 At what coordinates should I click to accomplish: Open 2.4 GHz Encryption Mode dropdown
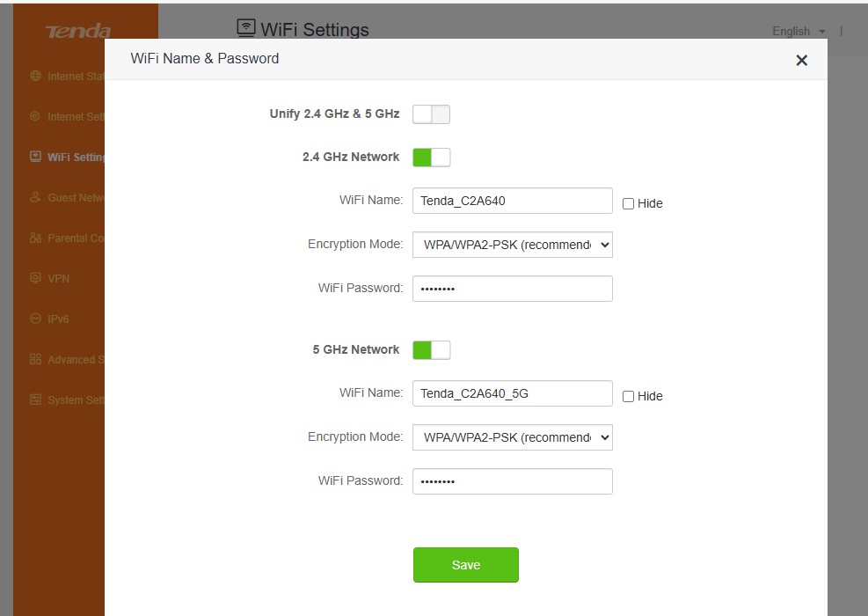[512, 245]
